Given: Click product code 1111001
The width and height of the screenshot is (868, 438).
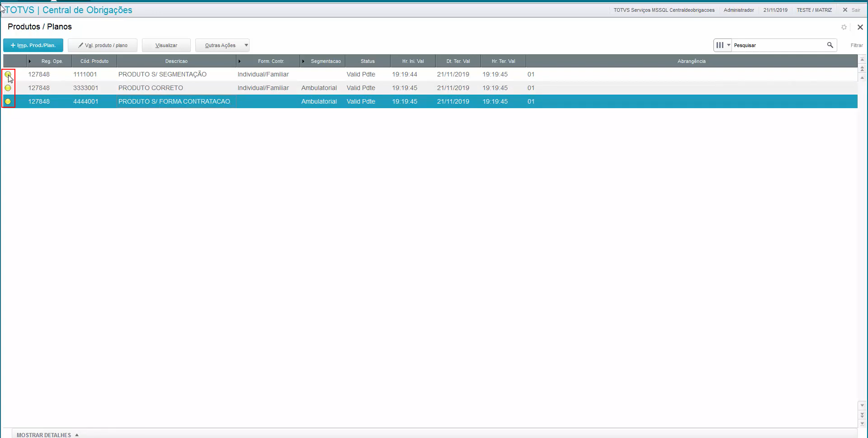Looking at the screenshot, I should (85, 74).
